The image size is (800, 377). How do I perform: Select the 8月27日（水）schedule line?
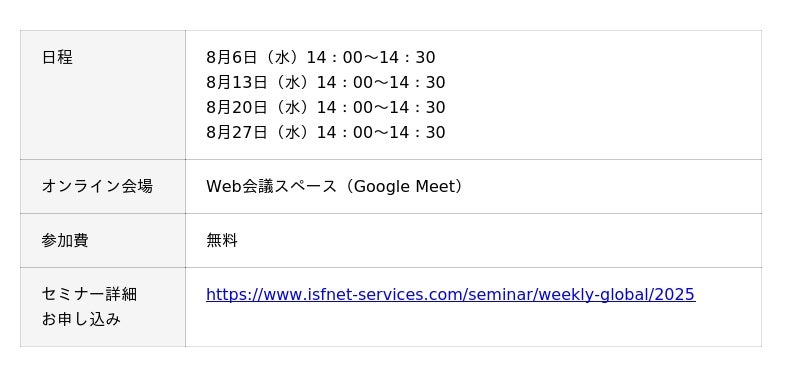(326, 132)
